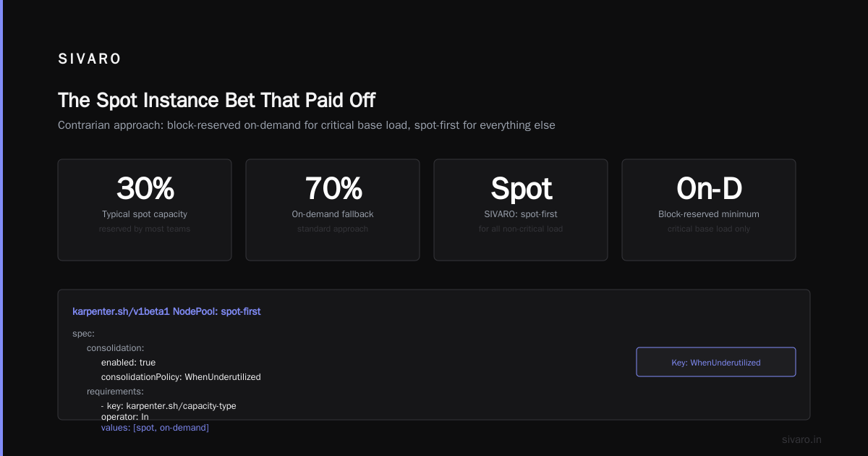The width and height of the screenshot is (868, 456).
Task: Click the spec: line in code block
Action: 84,334
